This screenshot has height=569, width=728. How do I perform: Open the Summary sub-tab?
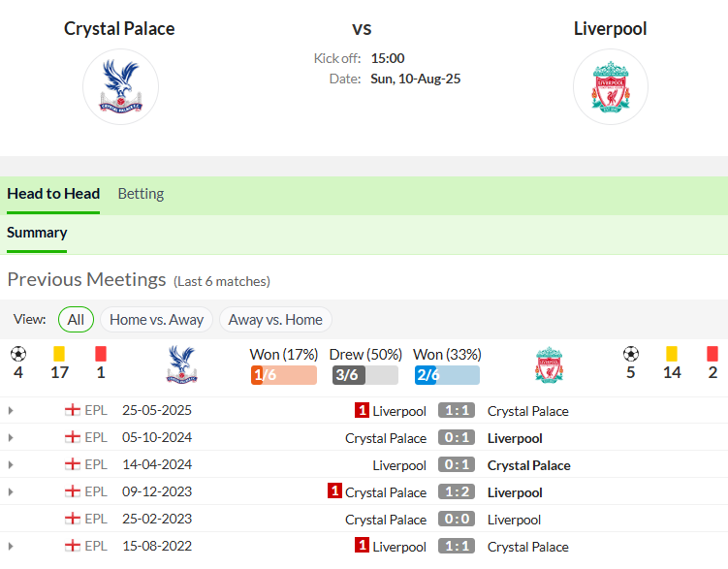pos(37,233)
